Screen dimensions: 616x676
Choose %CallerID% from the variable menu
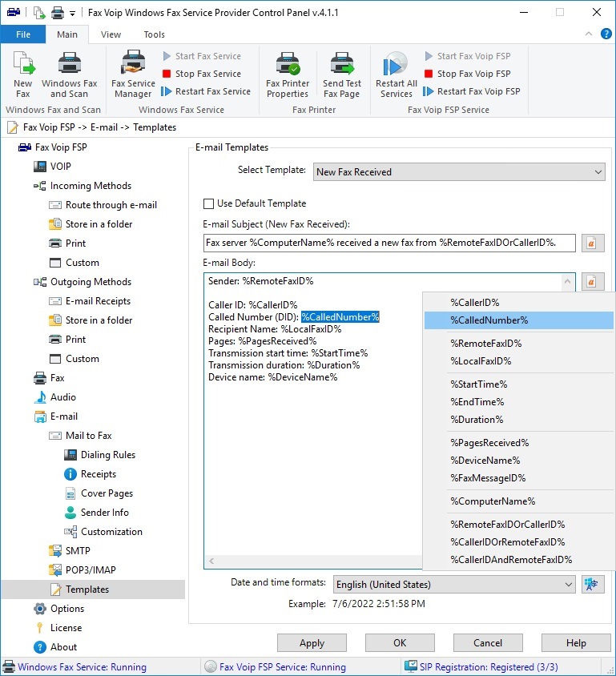[519, 303]
